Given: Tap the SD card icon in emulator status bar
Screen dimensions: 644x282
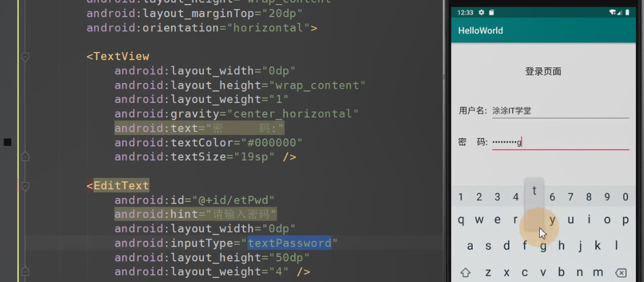Looking at the screenshot, I should (x=491, y=12).
